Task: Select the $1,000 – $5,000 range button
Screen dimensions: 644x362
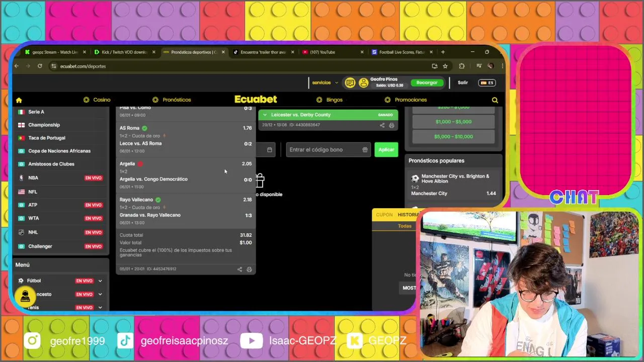Action: [453, 122]
